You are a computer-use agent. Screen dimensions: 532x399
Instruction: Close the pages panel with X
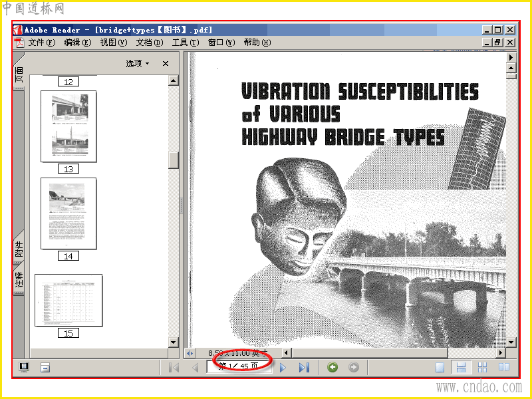coord(166,63)
